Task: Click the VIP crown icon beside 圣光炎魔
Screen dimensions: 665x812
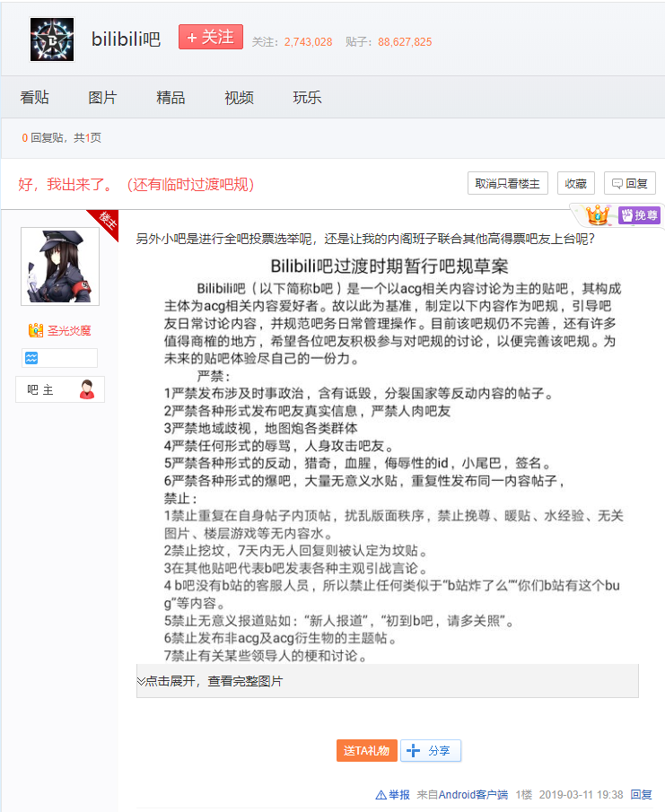Action: (36, 330)
